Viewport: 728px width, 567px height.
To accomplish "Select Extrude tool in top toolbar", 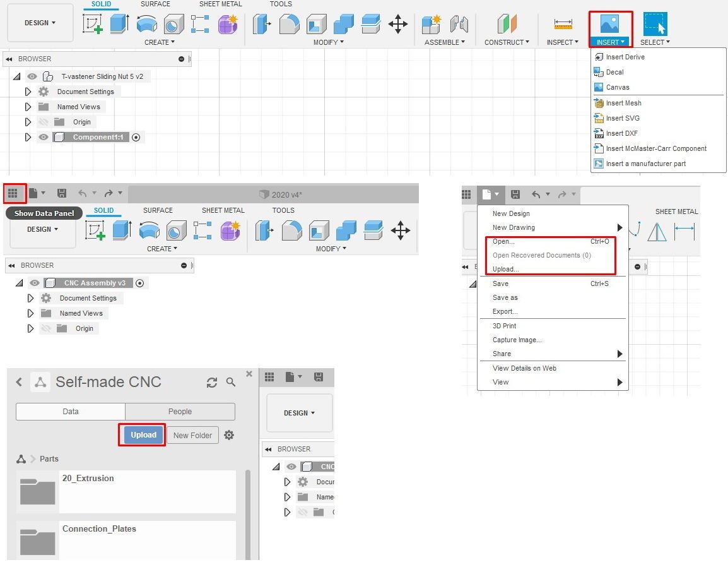I will click(119, 23).
